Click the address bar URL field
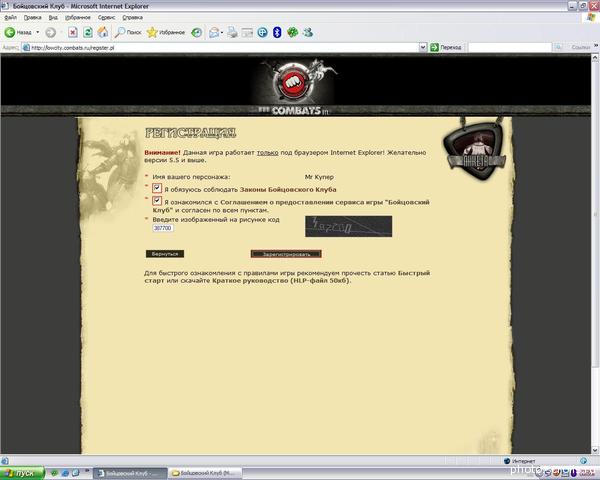Screen dimensions: 600x480 pyautogui.click(x=224, y=47)
